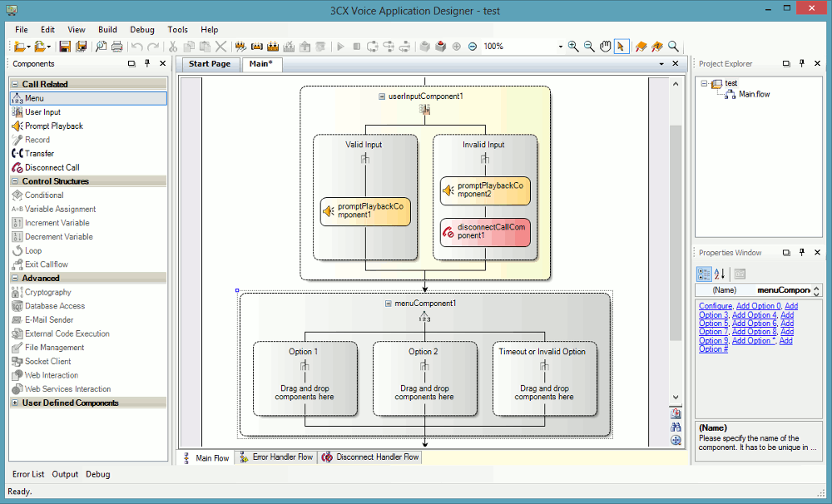Click the box with red button icon

(x=440, y=47)
